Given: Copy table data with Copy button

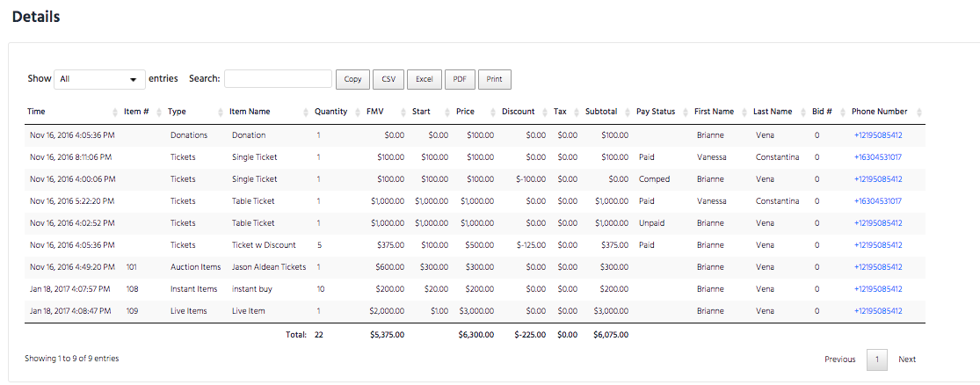Looking at the screenshot, I should pyautogui.click(x=353, y=79).
